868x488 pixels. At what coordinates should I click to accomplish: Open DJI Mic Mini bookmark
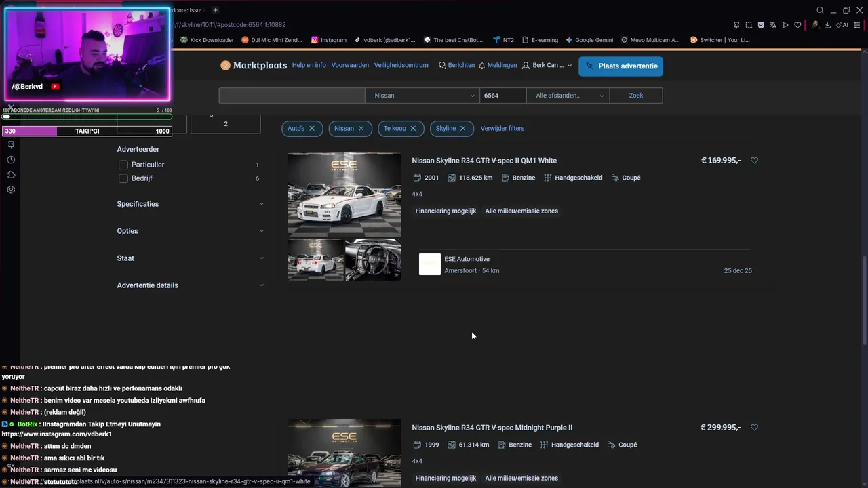pyautogui.click(x=271, y=40)
